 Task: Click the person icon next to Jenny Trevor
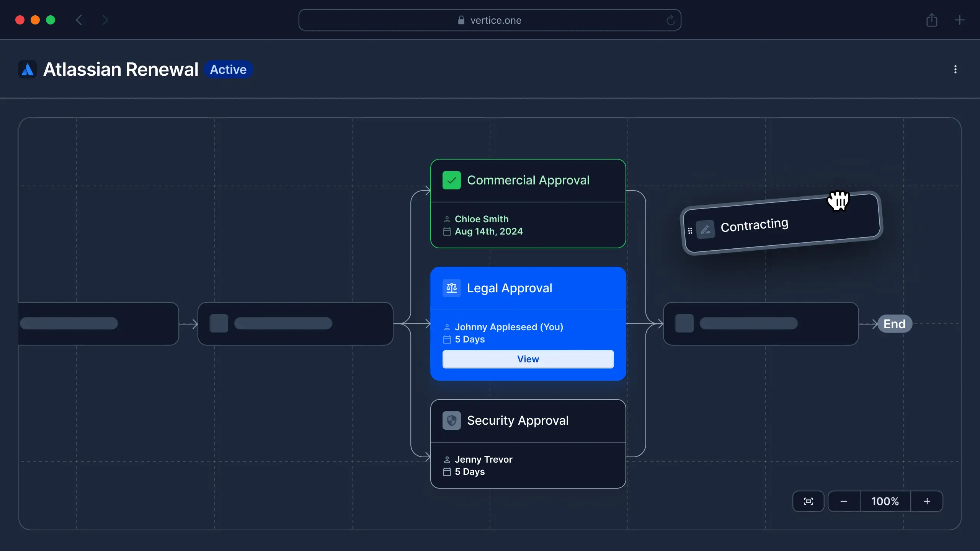click(x=447, y=459)
